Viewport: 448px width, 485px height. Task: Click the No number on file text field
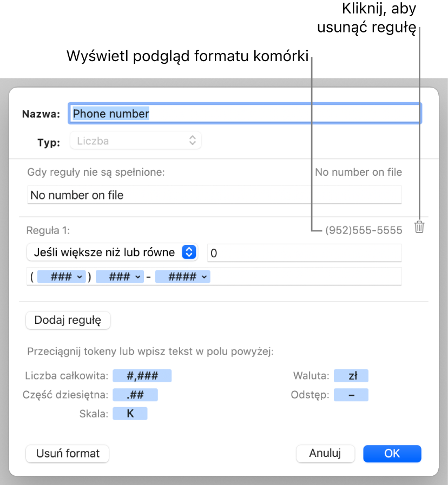point(214,195)
